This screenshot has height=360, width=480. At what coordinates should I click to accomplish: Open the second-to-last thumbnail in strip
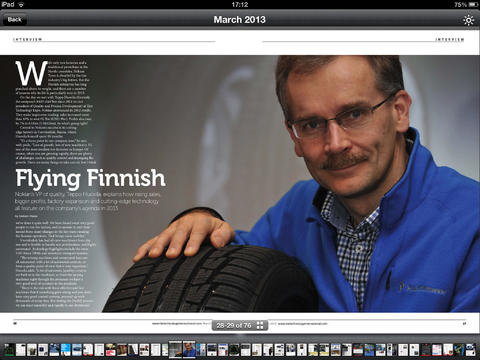[459, 349]
